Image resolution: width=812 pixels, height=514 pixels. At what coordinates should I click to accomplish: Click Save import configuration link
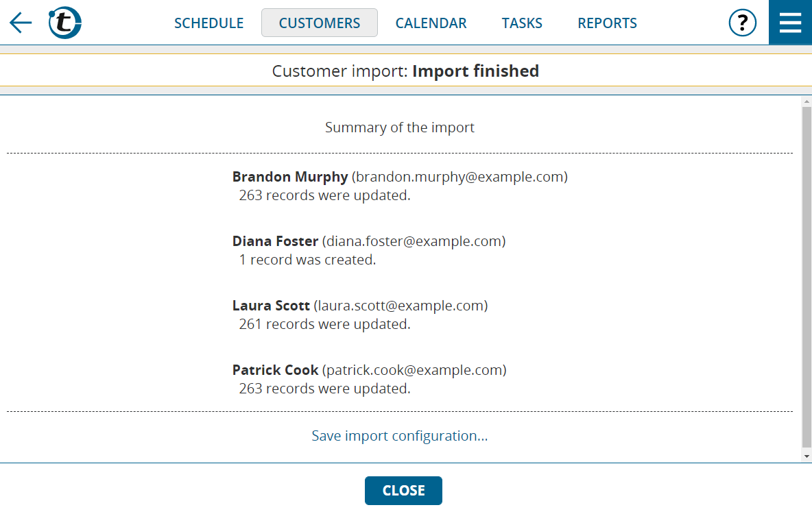coord(399,436)
